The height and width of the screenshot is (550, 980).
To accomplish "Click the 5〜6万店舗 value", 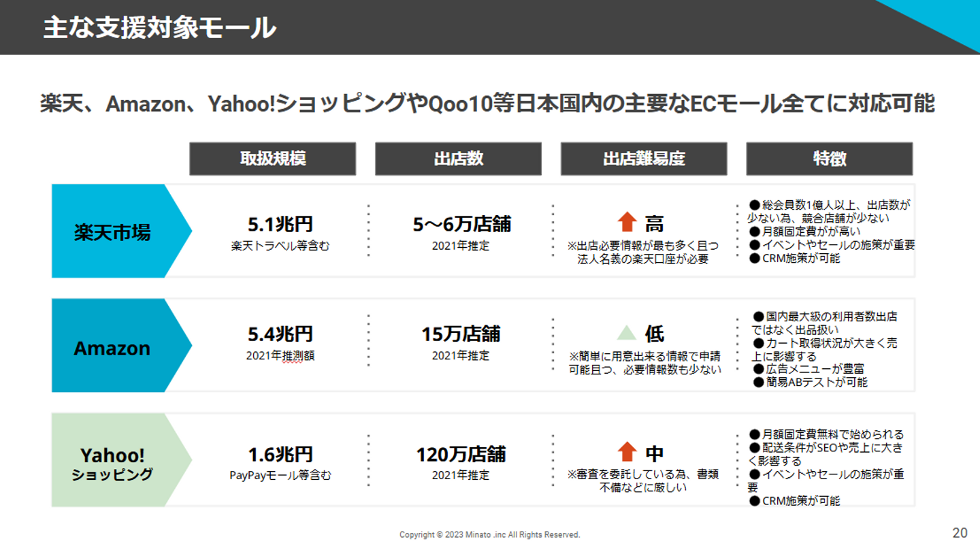I will [x=462, y=224].
